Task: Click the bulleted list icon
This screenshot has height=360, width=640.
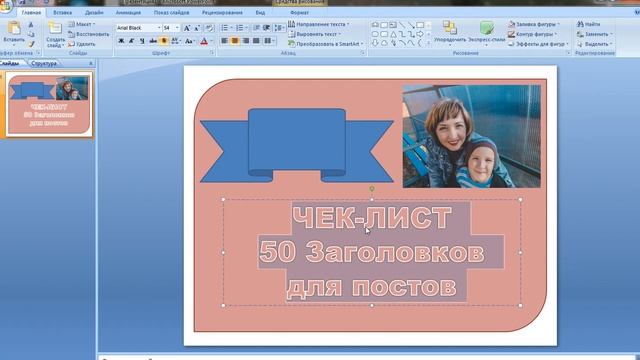Action: point(224,28)
